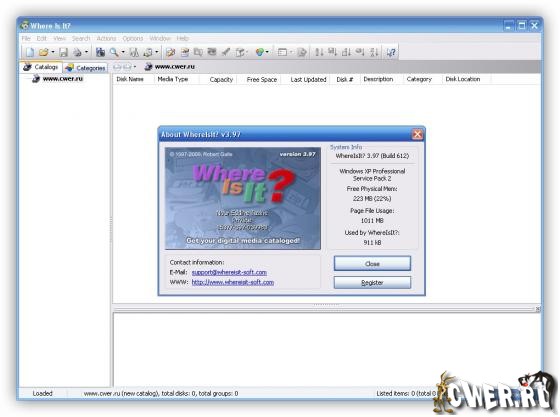Click 'Loaded' status bar entry
The width and height of the screenshot is (560, 417).
pos(42,393)
